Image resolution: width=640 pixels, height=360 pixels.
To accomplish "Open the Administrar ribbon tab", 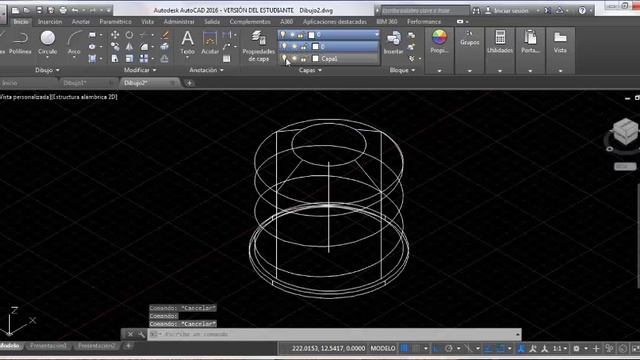I will (179, 22).
